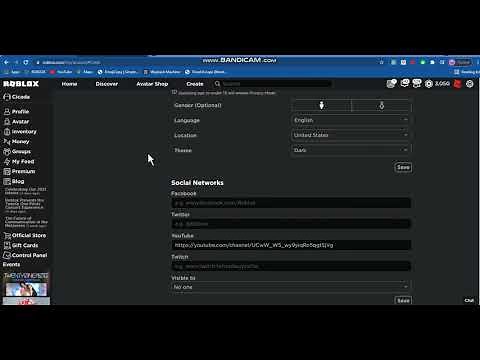Click the browser address bar URL
480x360 pixels.
[71, 62]
